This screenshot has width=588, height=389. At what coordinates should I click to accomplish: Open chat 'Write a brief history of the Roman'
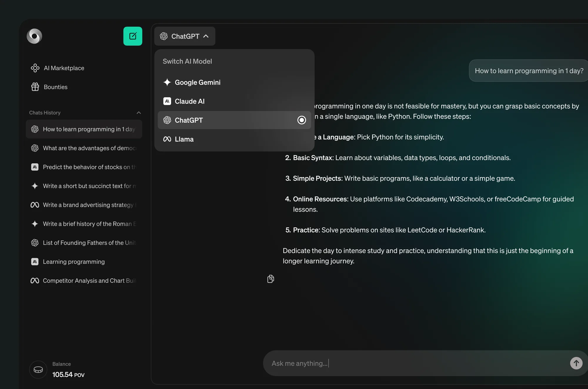pyautogui.click(x=84, y=224)
